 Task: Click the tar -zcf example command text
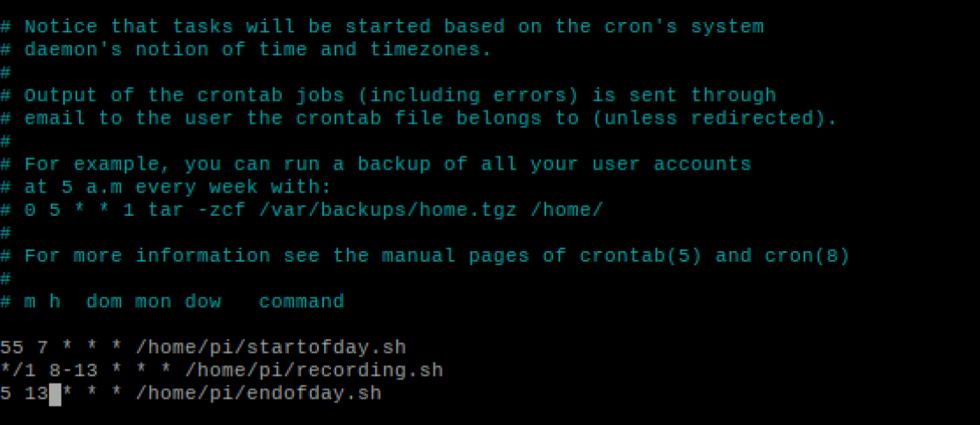tap(198, 211)
